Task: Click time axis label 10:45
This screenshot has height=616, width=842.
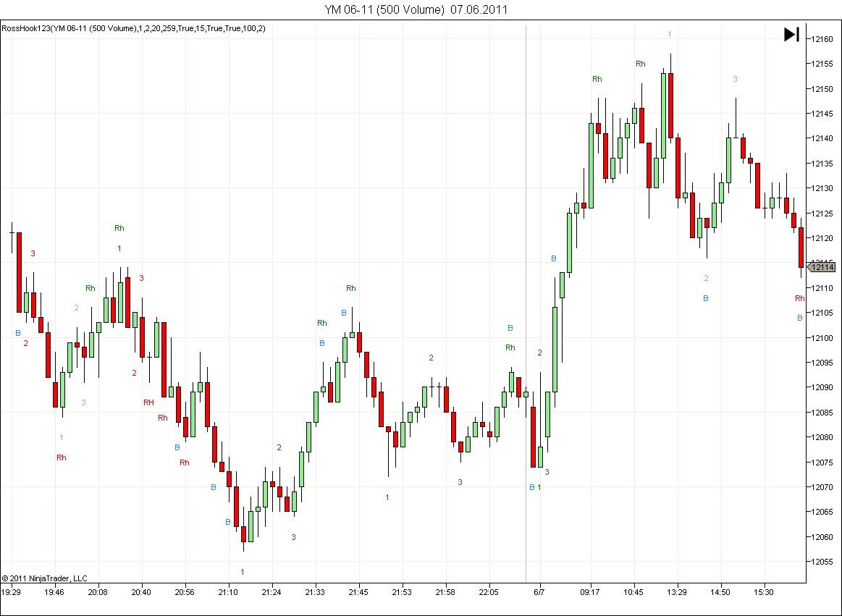Action: tap(633, 592)
